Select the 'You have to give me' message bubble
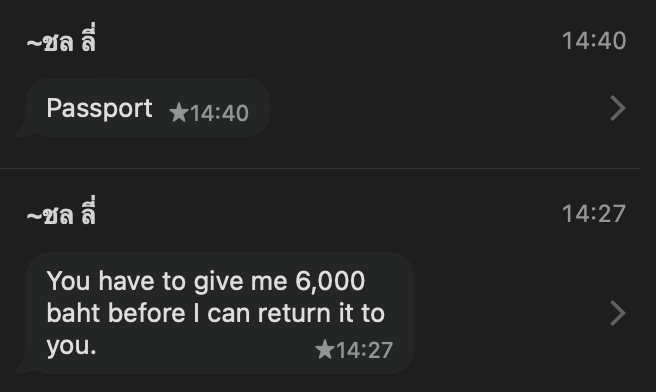This screenshot has height=392, width=656. click(x=220, y=313)
